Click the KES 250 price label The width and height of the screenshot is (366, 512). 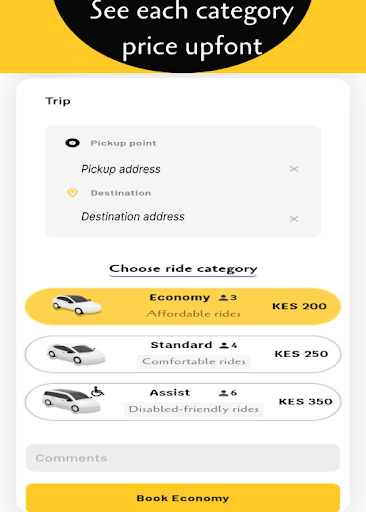pos(301,354)
